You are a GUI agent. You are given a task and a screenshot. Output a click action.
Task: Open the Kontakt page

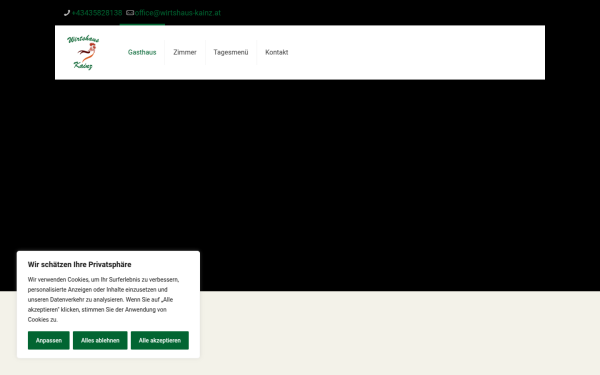pos(277,52)
